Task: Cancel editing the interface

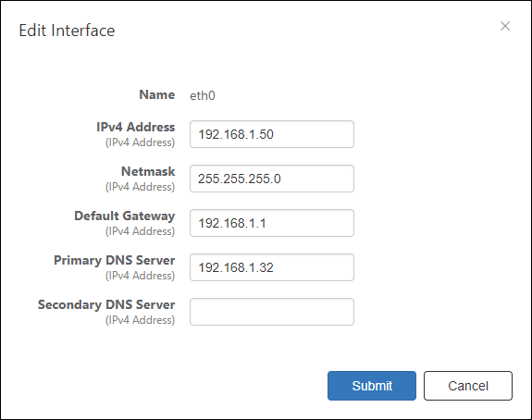Action: [x=468, y=386]
